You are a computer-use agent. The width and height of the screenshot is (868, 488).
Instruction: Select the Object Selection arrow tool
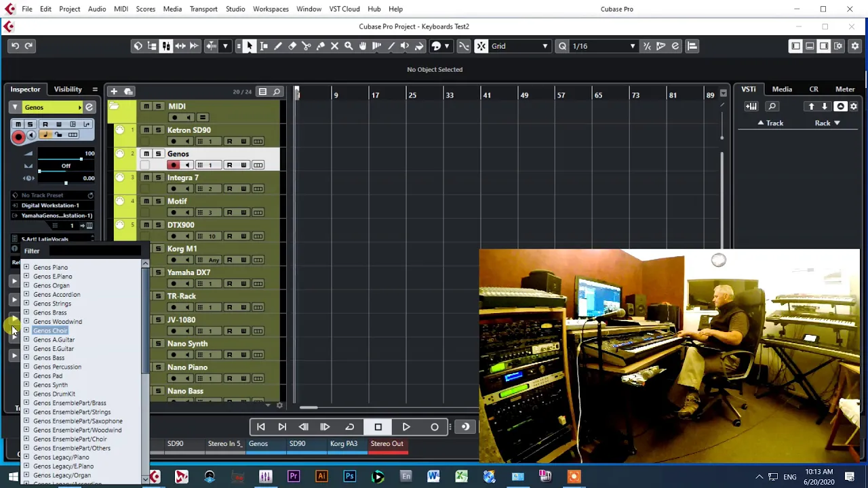pyautogui.click(x=249, y=46)
